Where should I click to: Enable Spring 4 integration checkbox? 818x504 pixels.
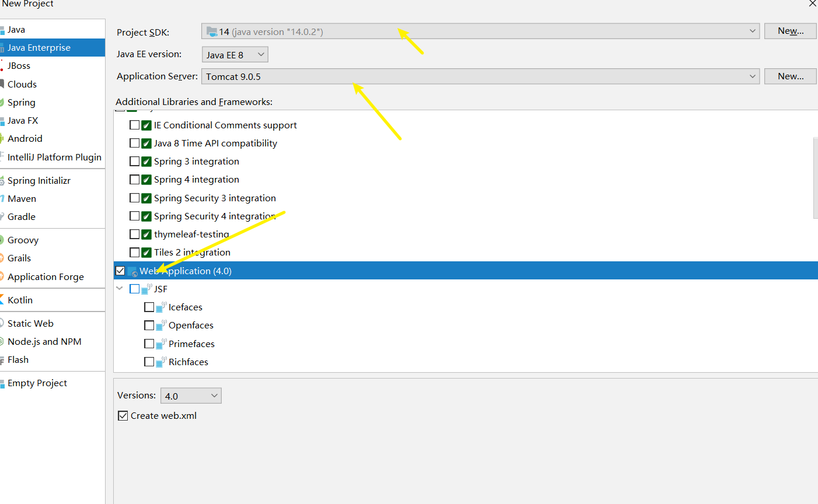click(134, 179)
